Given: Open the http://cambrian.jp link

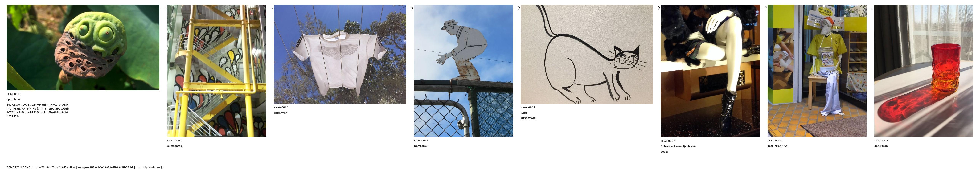Looking at the screenshot, I should click(x=151, y=167).
